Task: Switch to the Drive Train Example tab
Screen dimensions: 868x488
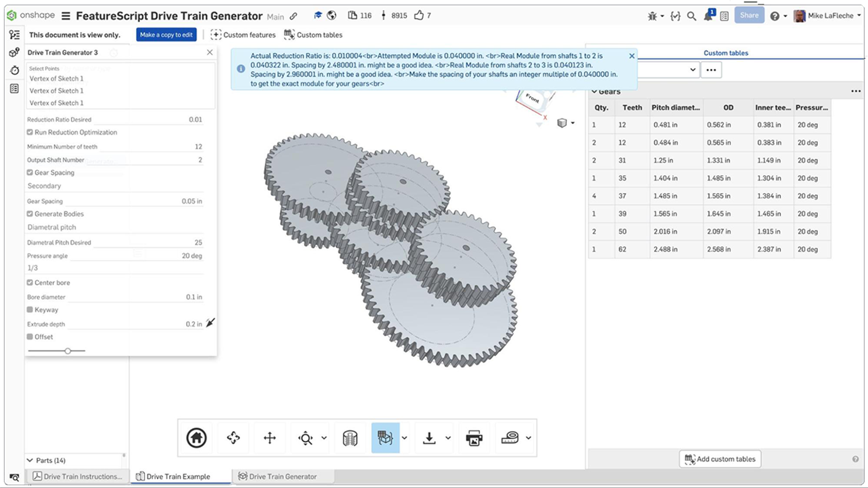Action: tap(178, 476)
